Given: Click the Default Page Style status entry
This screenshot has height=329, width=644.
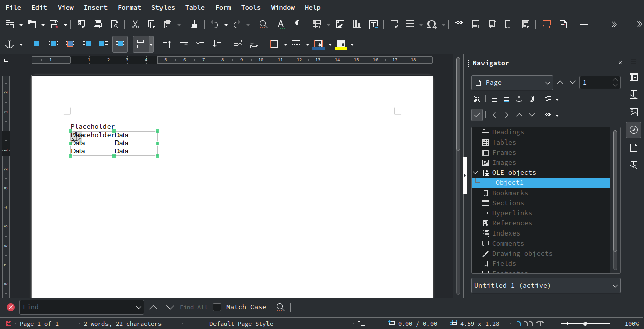Looking at the screenshot, I should (x=241, y=324).
